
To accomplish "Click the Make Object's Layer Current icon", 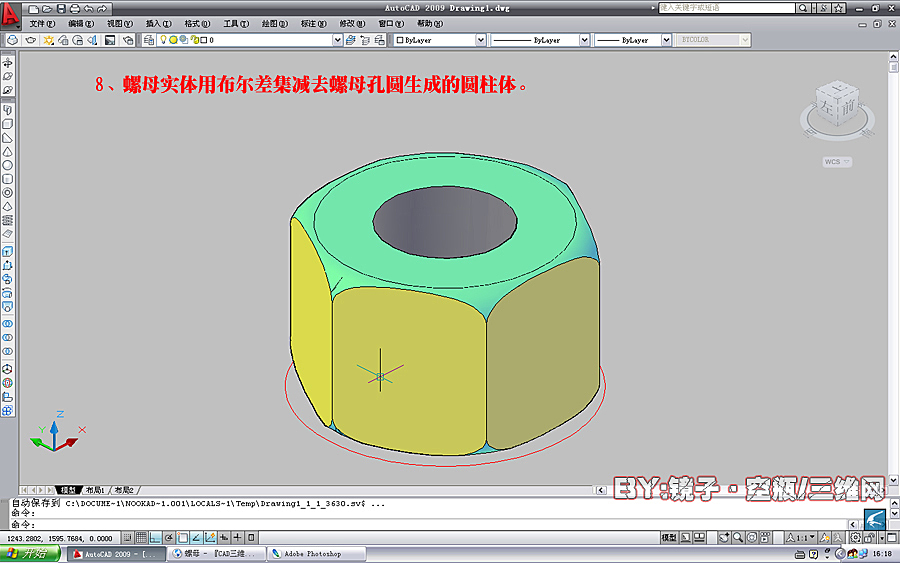I will pyautogui.click(x=351, y=40).
